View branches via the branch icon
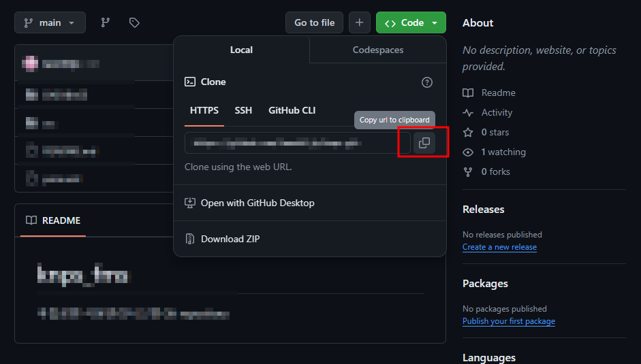The width and height of the screenshot is (641, 364). point(106,22)
